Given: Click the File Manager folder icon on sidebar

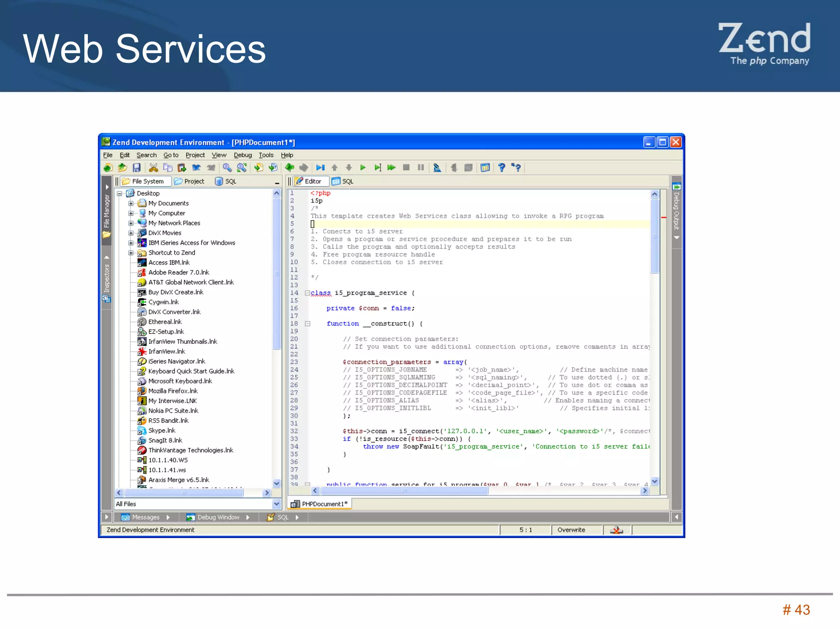Looking at the screenshot, I should (107, 235).
